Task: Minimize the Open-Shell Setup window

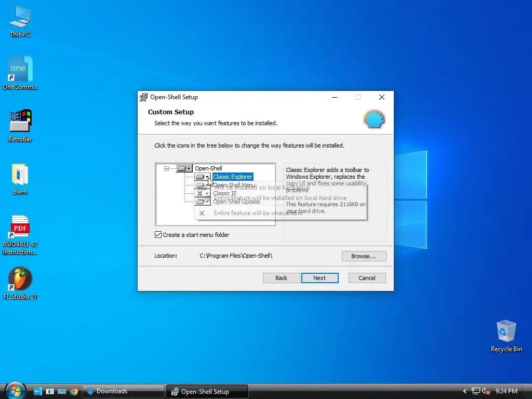Action: pos(335,97)
